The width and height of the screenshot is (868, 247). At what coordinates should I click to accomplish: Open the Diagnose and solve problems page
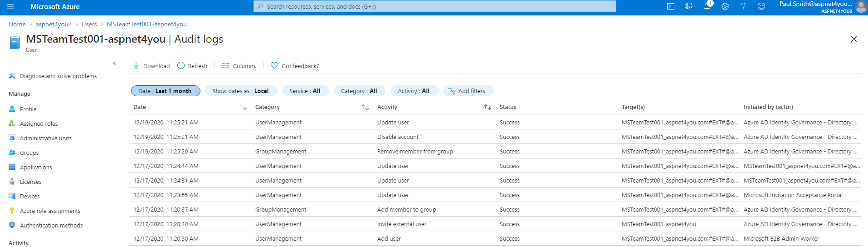58,76
